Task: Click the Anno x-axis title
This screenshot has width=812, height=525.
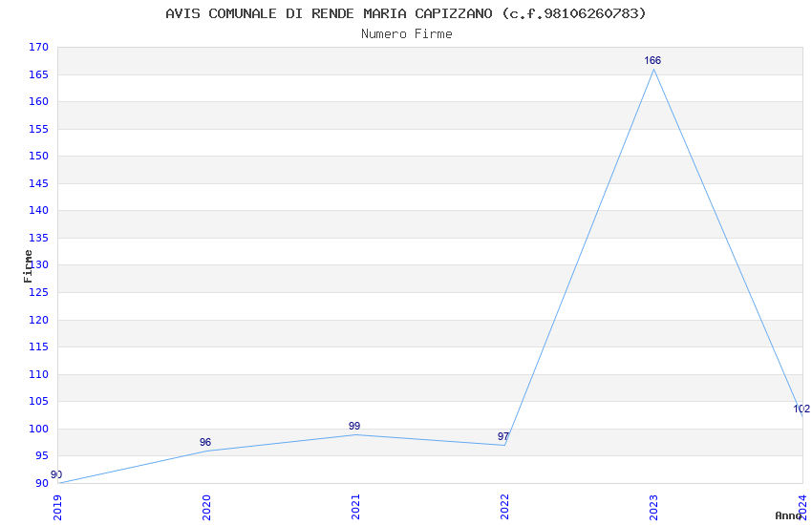Action: [x=788, y=515]
